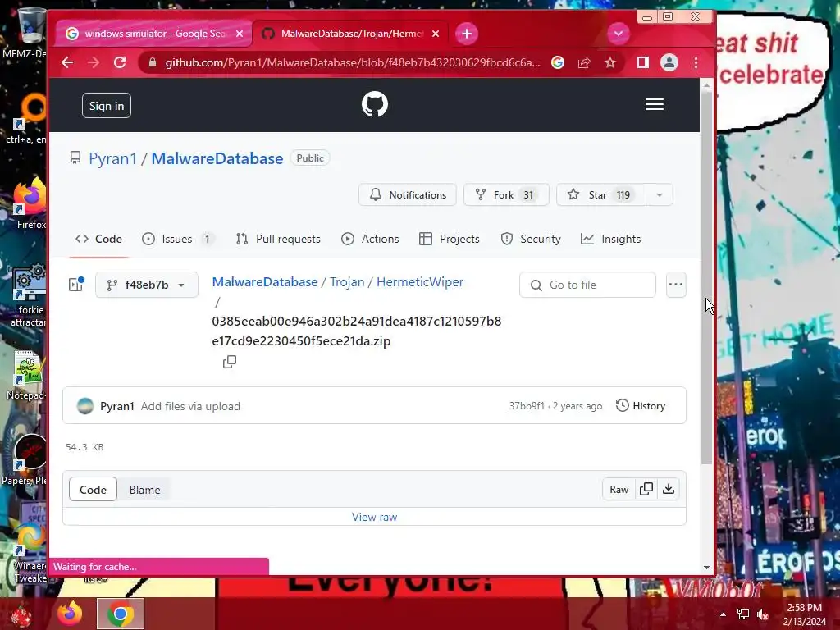Click the page vertical scrollbar thumb
The image size is (840, 630).
pos(706,279)
